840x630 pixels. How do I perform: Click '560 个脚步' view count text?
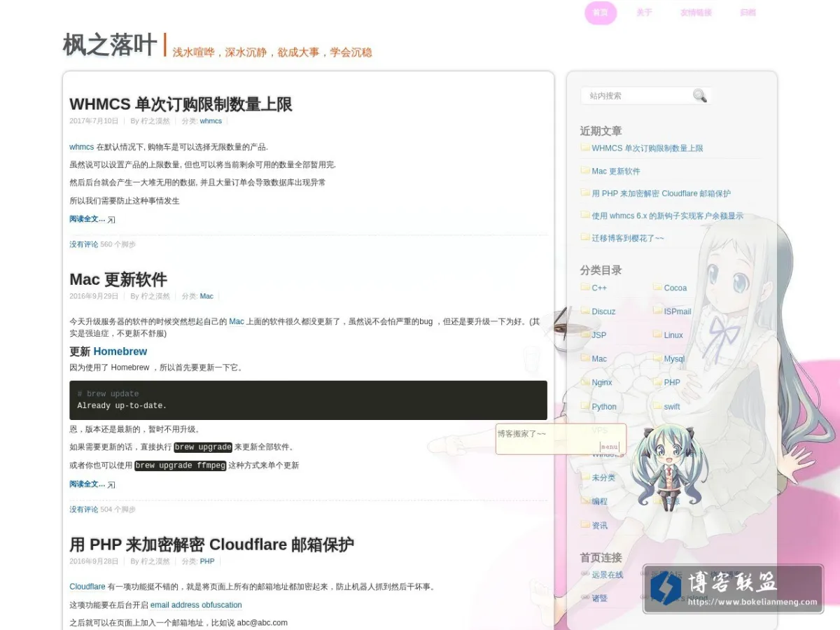(x=118, y=244)
